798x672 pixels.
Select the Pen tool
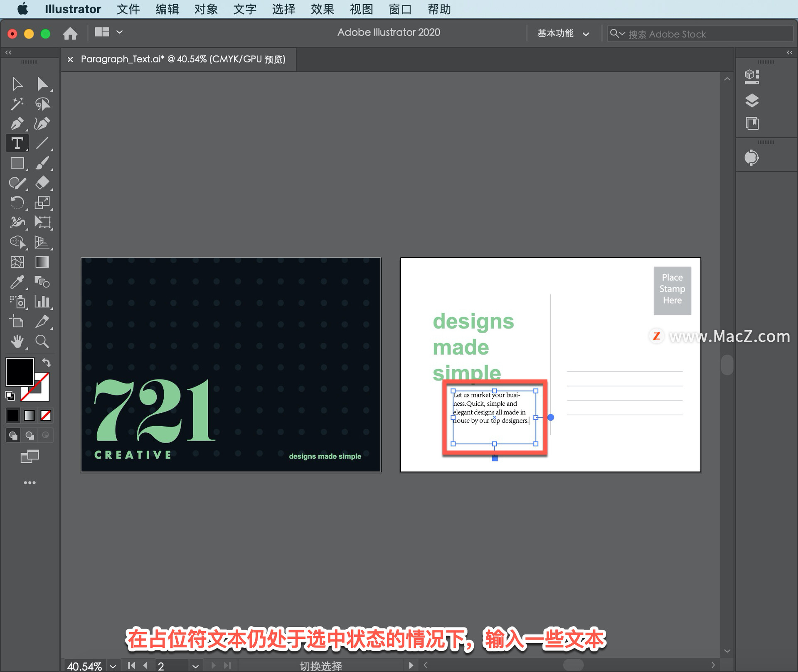(x=17, y=123)
